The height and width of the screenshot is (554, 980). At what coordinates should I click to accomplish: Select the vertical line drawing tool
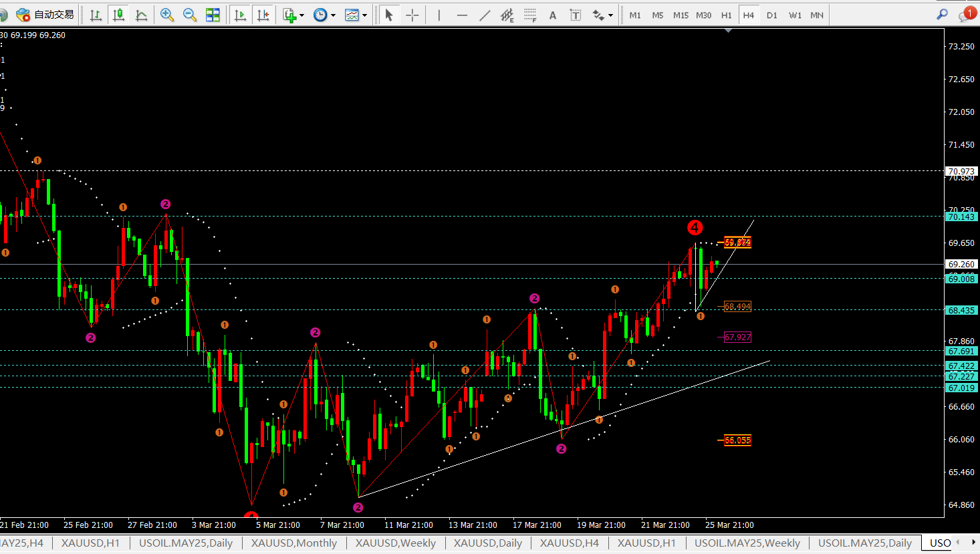[x=439, y=15]
